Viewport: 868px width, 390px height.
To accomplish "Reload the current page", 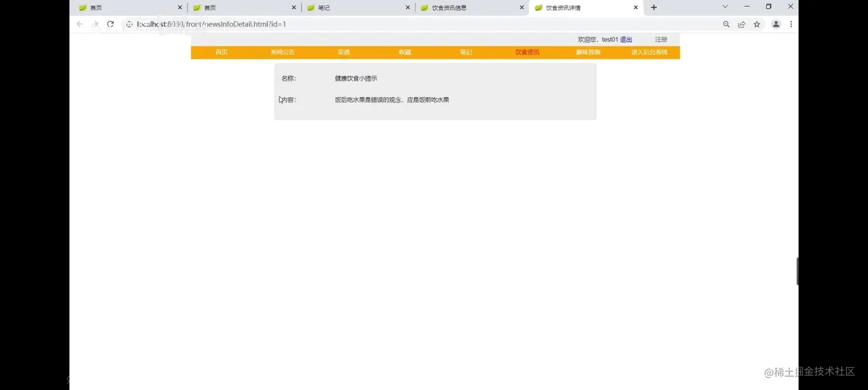I will click(111, 24).
